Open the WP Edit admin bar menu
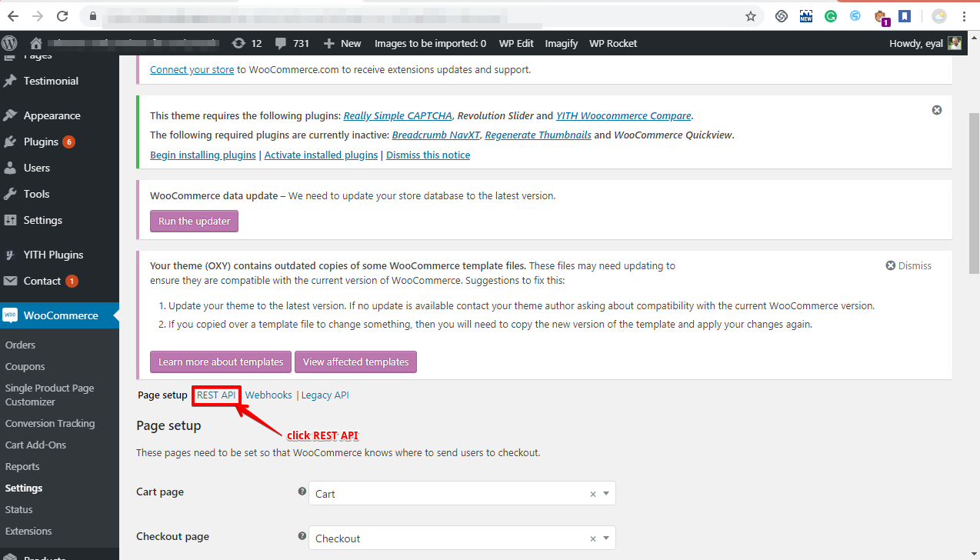The width and height of the screenshot is (980, 560). point(516,43)
